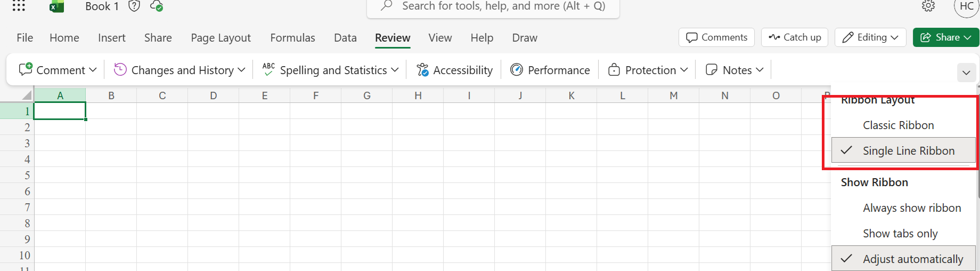Open the Page Layout tab
This screenshot has width=980, height=271.
pos(220,38)
